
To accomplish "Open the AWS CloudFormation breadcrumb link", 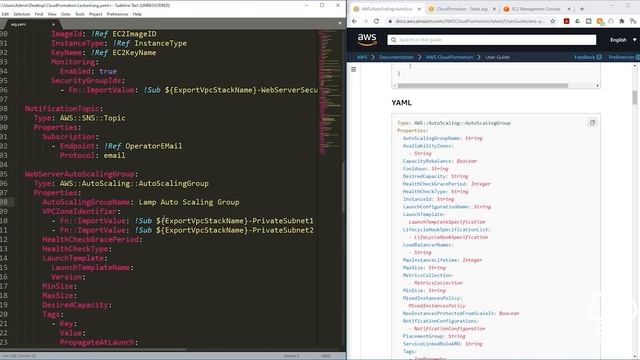I will pos(449,57).
